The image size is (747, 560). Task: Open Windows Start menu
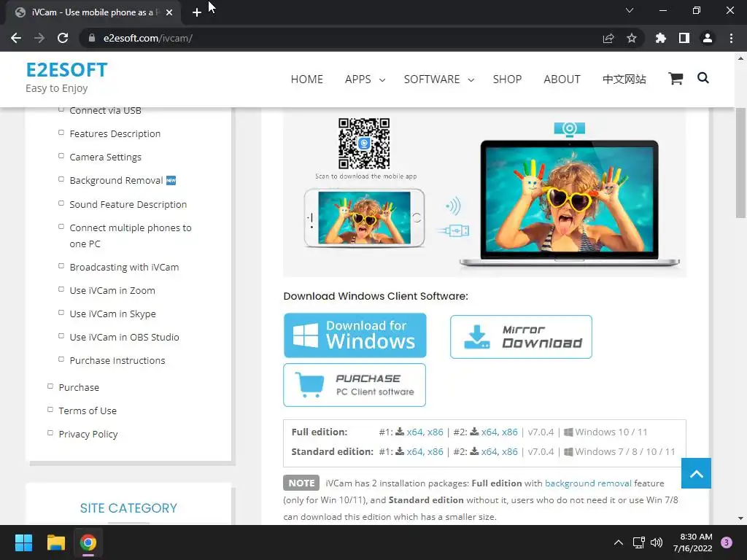(23, 542)
